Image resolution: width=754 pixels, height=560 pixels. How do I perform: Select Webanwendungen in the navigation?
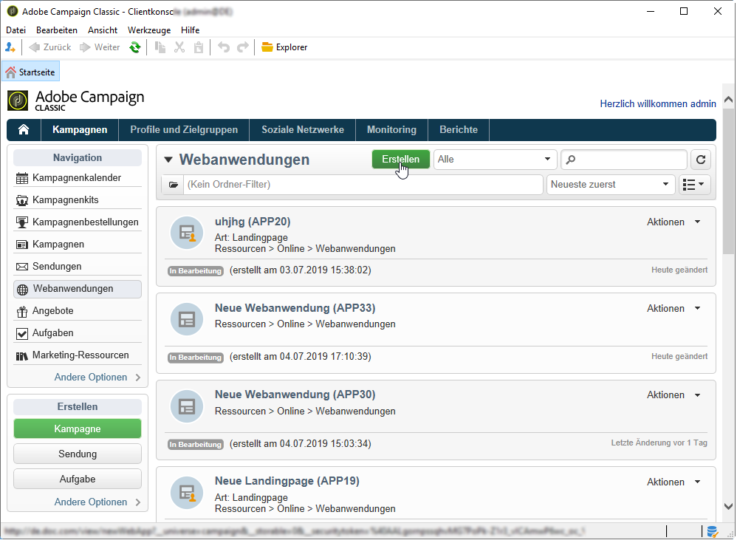[78, 289]
